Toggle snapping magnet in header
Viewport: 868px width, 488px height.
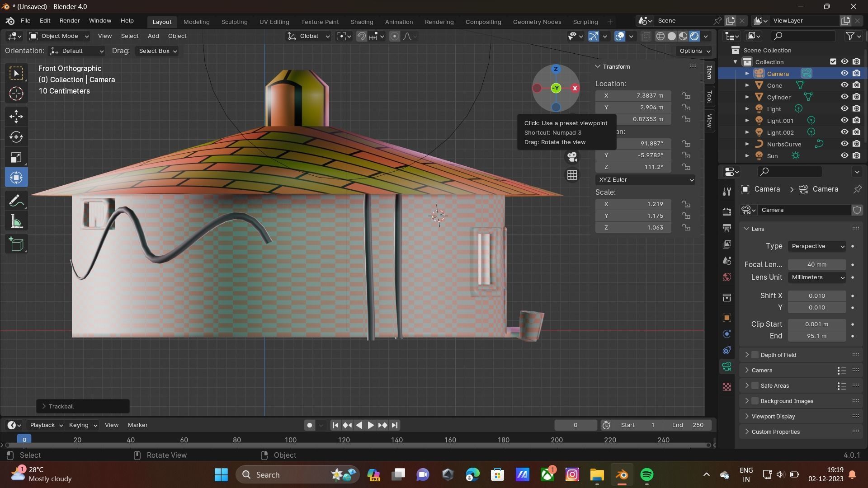coord(361,36)
